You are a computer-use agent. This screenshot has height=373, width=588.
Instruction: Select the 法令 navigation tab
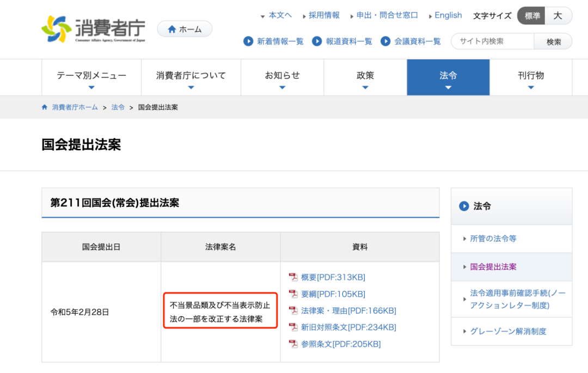point(448,77)
